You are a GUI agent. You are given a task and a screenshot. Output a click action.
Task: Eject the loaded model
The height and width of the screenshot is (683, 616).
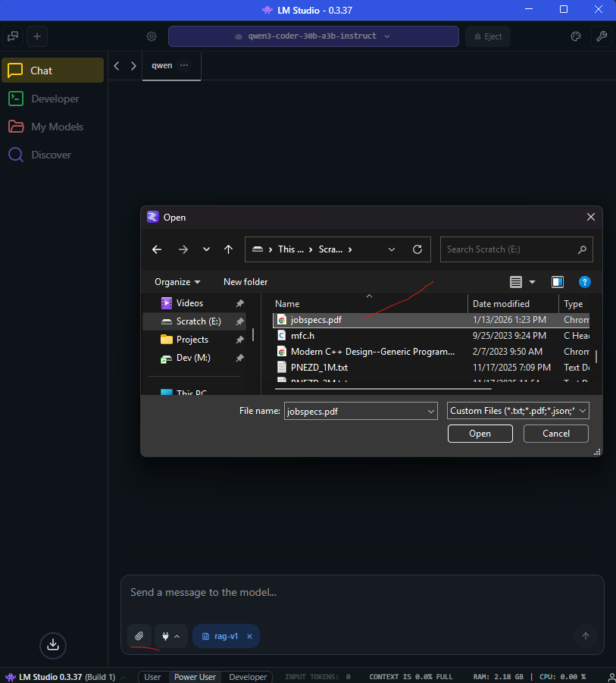point(488,36)
